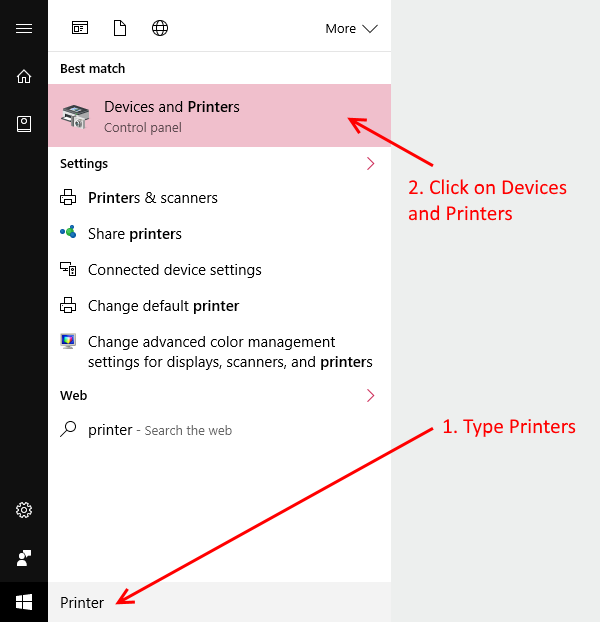Click the Control panel subtitle text
The width and height of the screenshot is (600, 622).
click(143, 128)
